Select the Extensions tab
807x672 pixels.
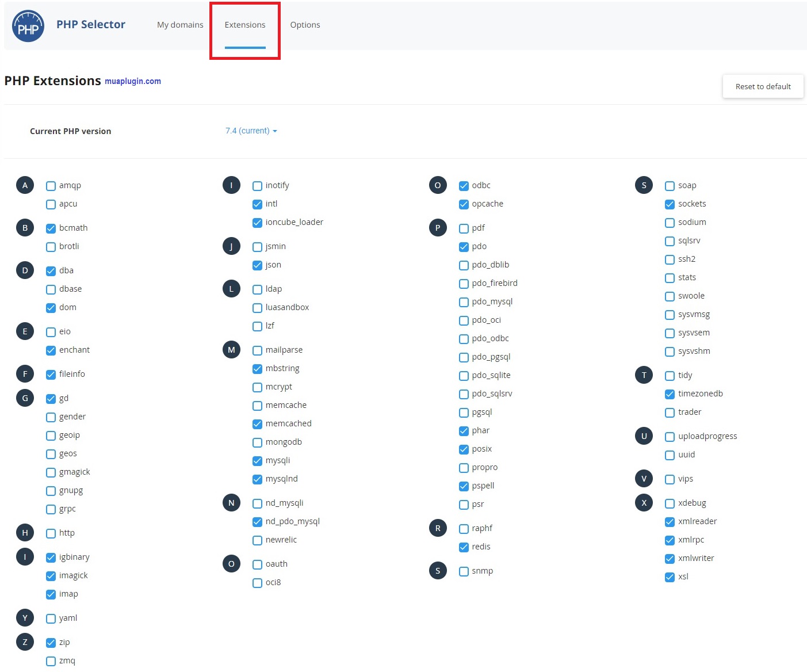click(x=245, y=25)
